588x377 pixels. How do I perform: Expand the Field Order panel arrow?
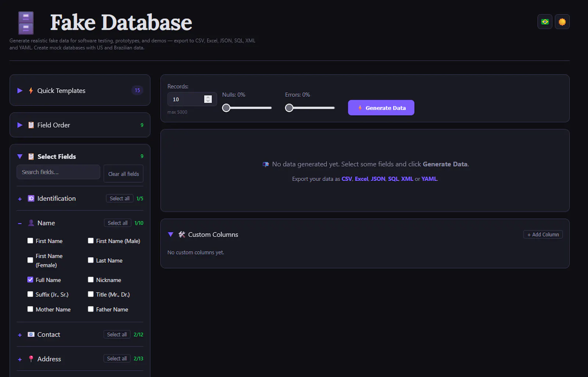20,125
